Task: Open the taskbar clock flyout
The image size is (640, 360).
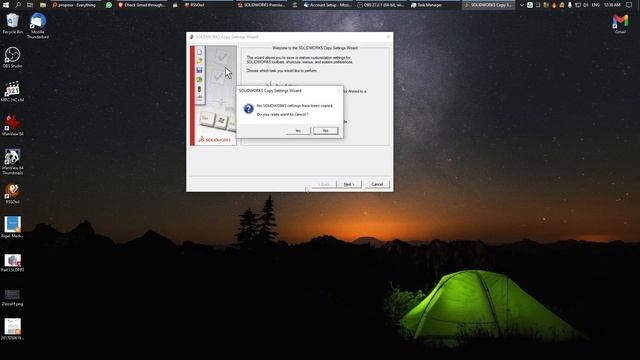Action: click(612, 5)
